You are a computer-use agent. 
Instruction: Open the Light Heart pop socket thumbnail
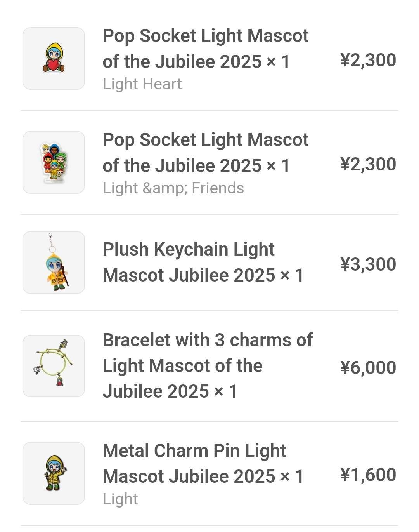(x=54, y=59)
